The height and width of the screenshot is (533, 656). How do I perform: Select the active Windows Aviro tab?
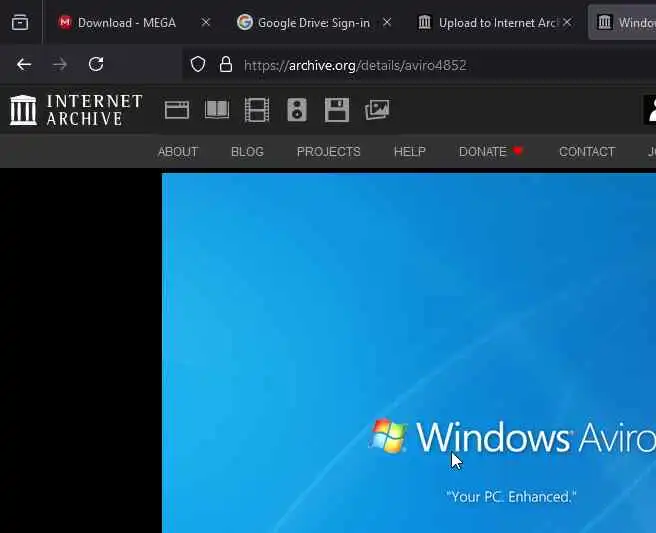click(x=623, y=22)
